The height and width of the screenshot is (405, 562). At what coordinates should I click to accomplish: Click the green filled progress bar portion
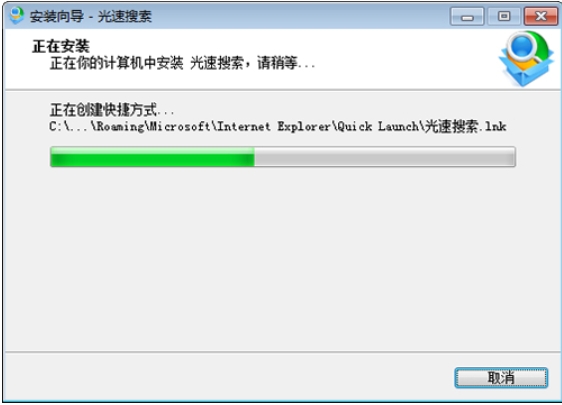coord(152,157)
